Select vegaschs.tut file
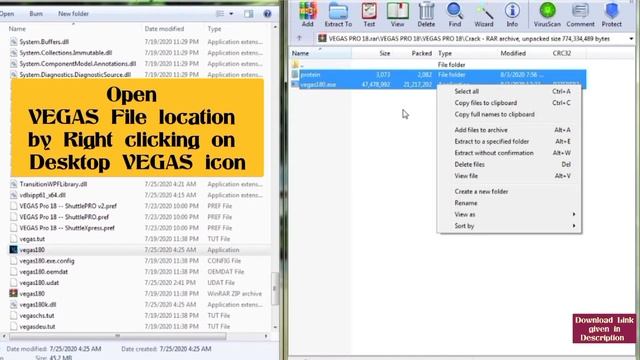640x360 pixels. (37, 316)
